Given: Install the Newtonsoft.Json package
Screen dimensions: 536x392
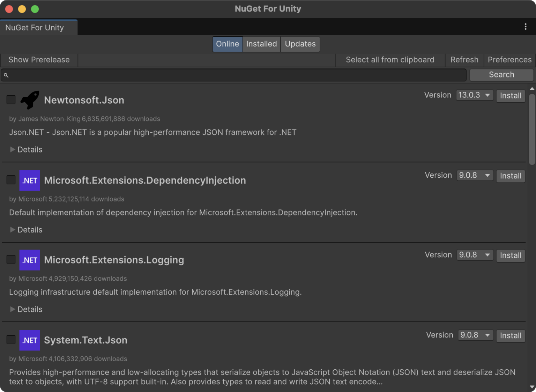Looking at the screenshot, I should [x=510, y=96].
